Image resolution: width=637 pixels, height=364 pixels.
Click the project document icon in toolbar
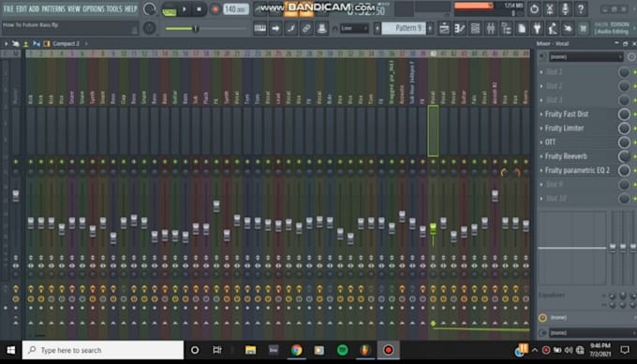click(522, 28)
